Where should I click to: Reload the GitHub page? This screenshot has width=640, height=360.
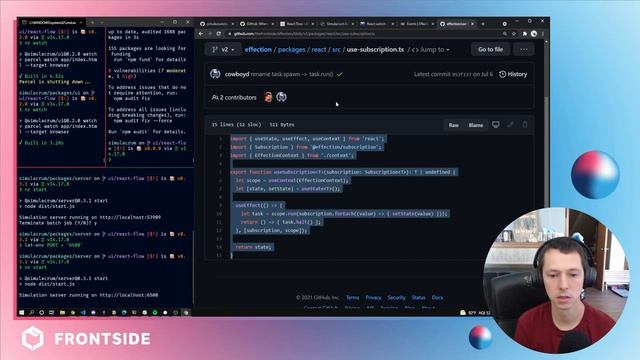tap(219, 34)
